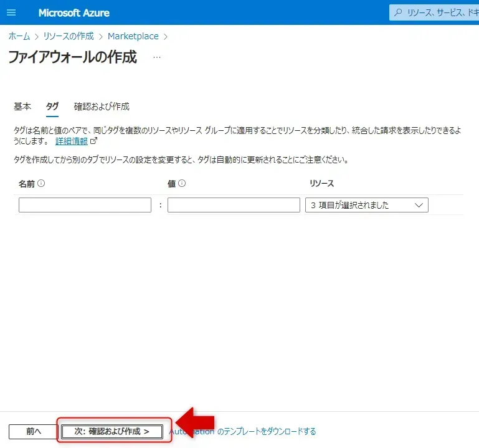The image size is (479, 448).
Task: Return to Marketplace via breadcrumb
Action: tap(133, 36)
